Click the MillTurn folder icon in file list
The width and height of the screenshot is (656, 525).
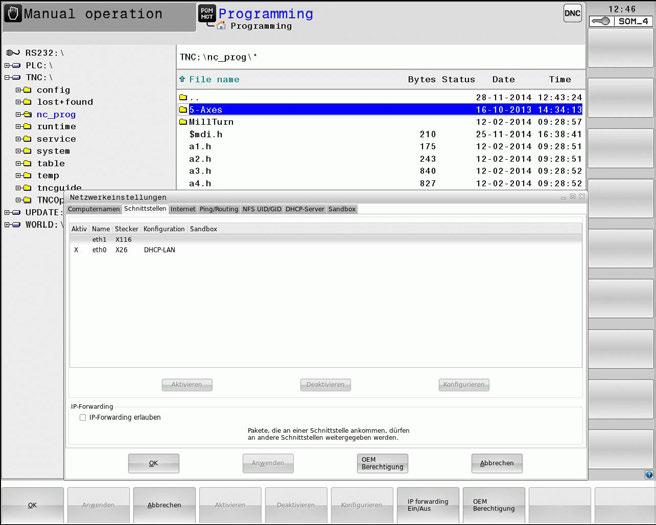coord(183,122)
